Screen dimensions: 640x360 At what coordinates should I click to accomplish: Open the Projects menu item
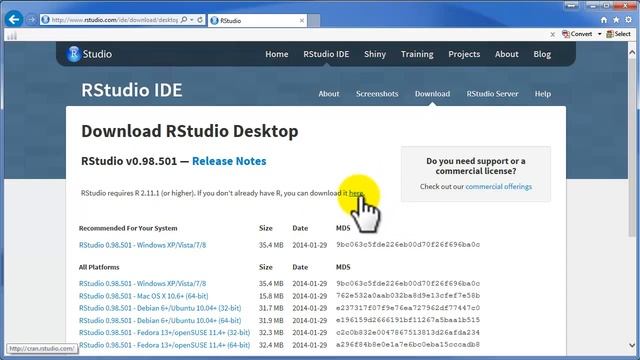click(x=464, y=54)
